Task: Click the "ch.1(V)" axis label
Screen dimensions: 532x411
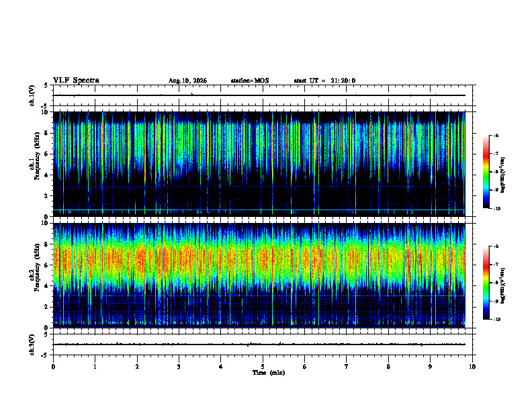Action: 32,95
